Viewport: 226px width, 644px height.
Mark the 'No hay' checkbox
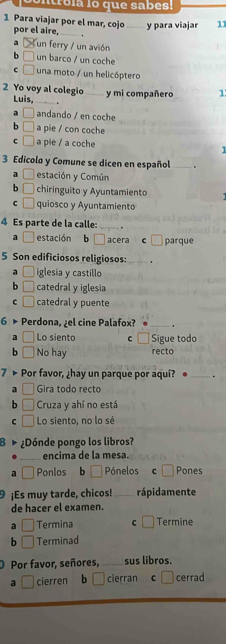[29, 353]
